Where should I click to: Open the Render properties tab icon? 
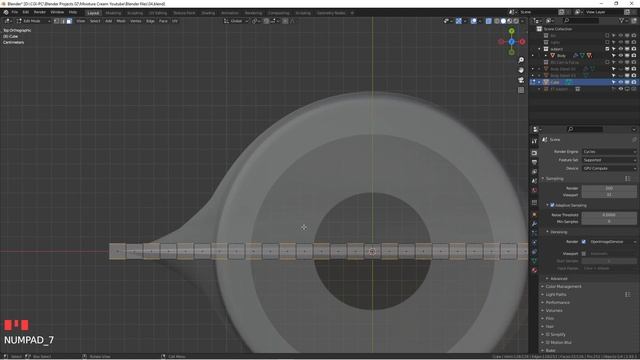click(534, 153)
